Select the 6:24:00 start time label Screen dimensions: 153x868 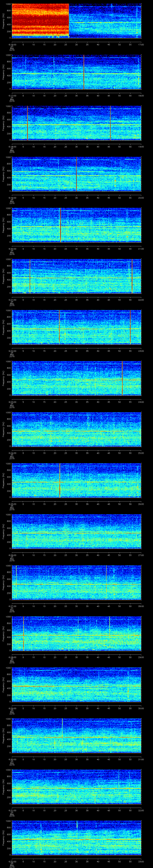click(12, 453)
